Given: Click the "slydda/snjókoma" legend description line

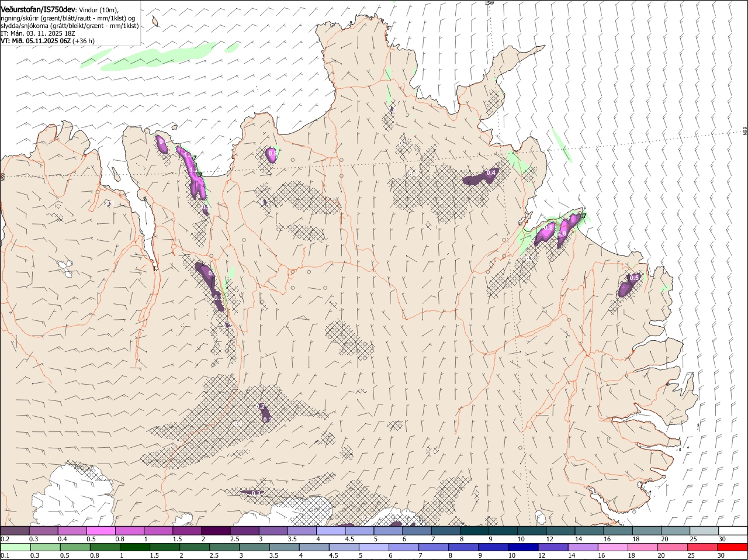Looking at the screenshot, I should click(70, 26).
